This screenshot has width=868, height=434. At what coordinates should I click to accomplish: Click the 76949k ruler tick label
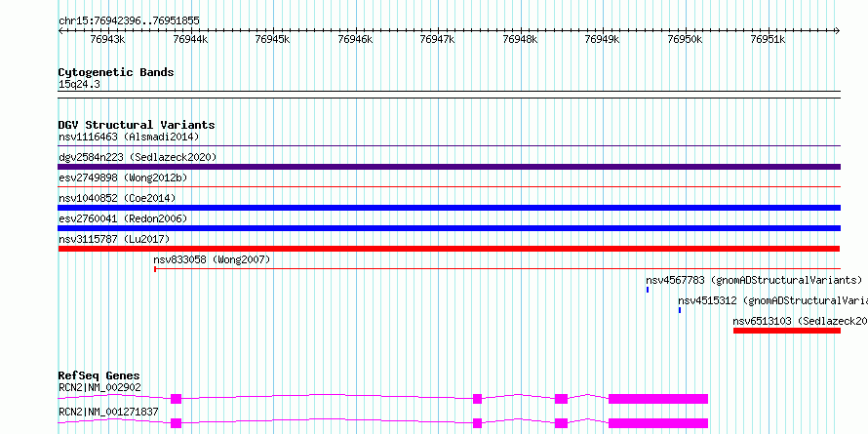coord(603,39)
